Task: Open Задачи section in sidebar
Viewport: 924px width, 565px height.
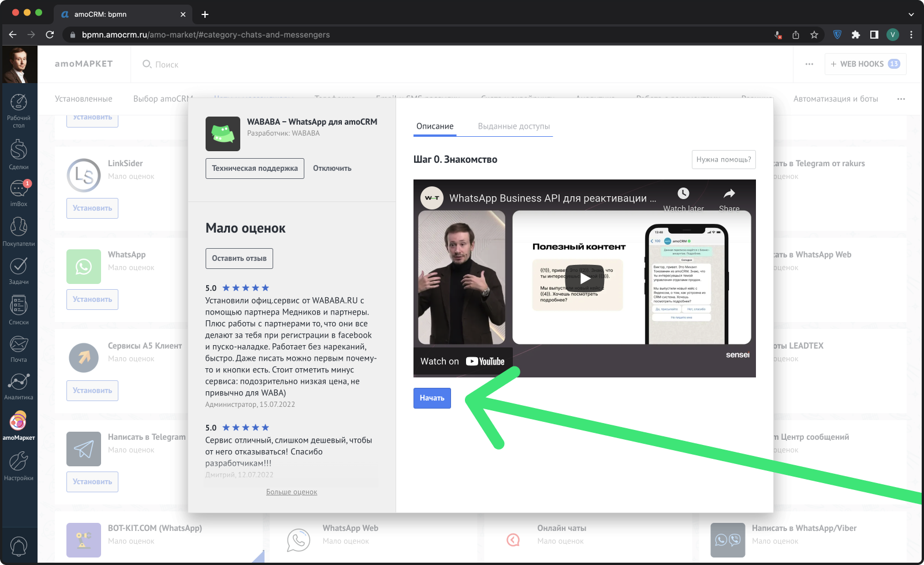Action: [18, 271]
